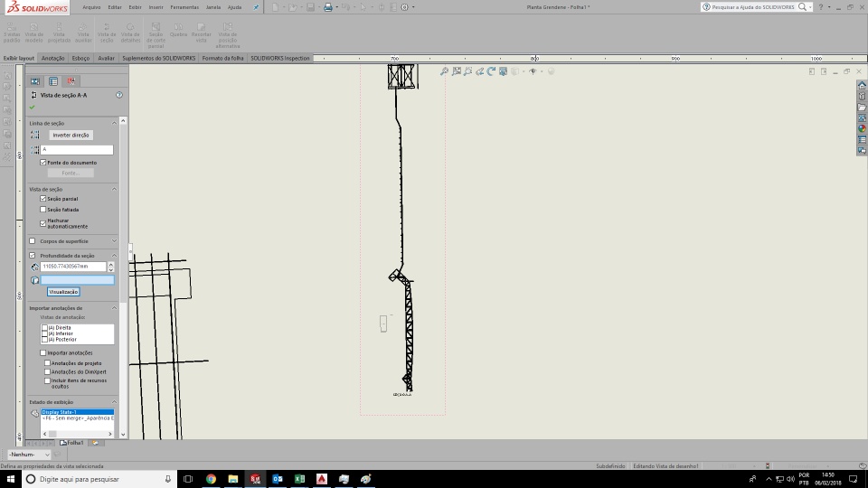Check Anotações do DimXpert option

(x=48, y=372)
